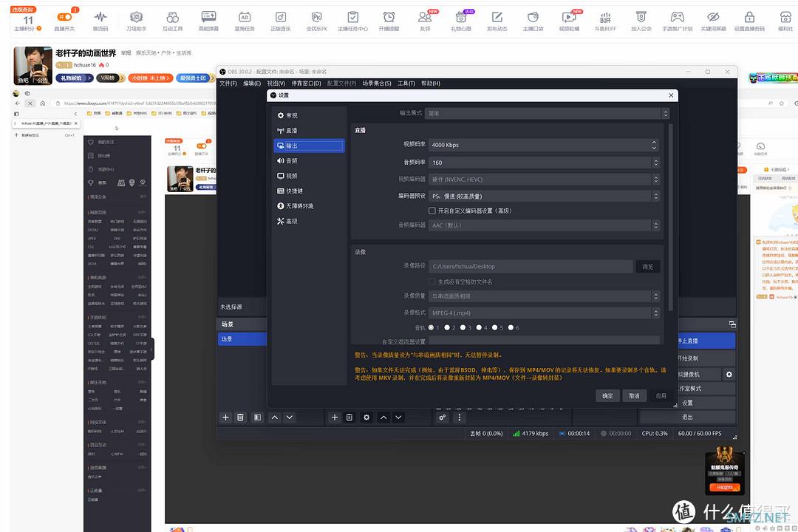This screenshot has width=798, height=532.
Task: Open OBS 场景集合(S) menu
Action: (377, 83)
